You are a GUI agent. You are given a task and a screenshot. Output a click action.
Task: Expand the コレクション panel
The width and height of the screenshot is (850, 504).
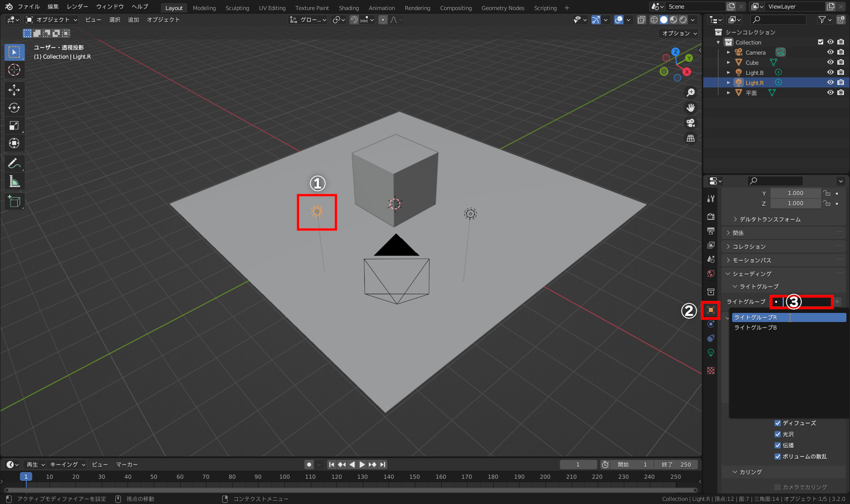(784, 247)
